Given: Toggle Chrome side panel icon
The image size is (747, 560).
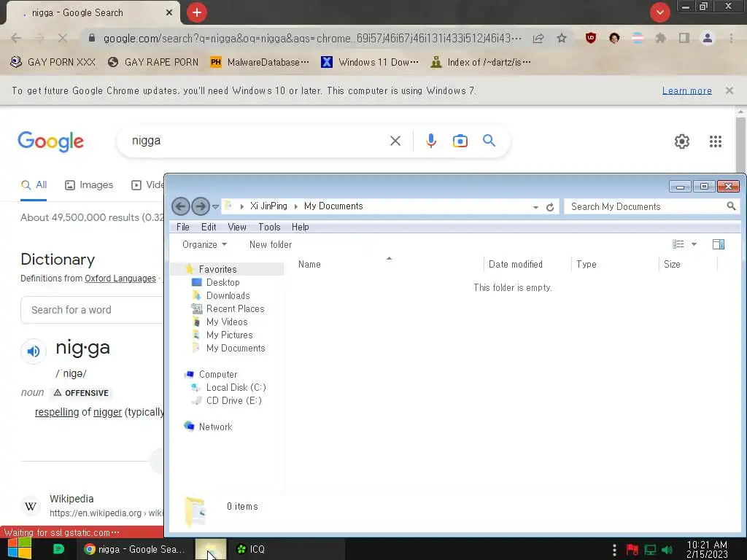Looking at the screenshot, I should [684, 38].
